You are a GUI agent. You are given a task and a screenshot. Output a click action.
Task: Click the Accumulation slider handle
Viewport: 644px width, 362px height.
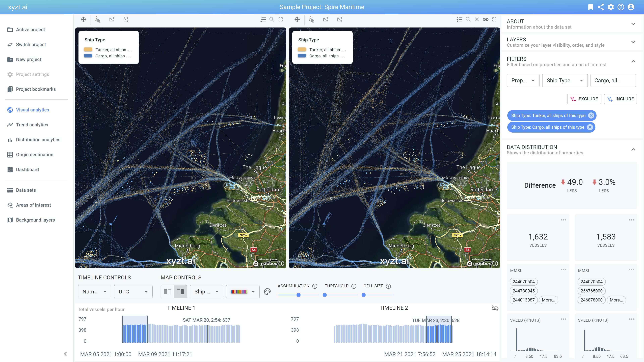[298, 295]
